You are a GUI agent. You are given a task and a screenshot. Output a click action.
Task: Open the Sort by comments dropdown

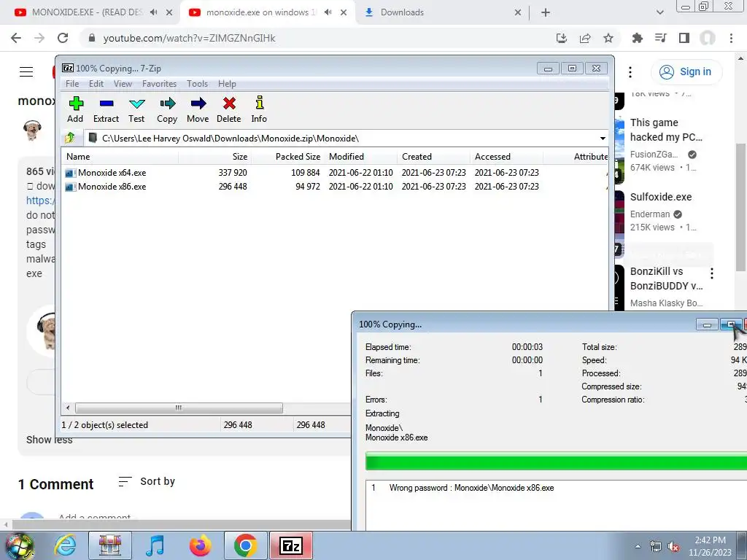coord(147,481)
